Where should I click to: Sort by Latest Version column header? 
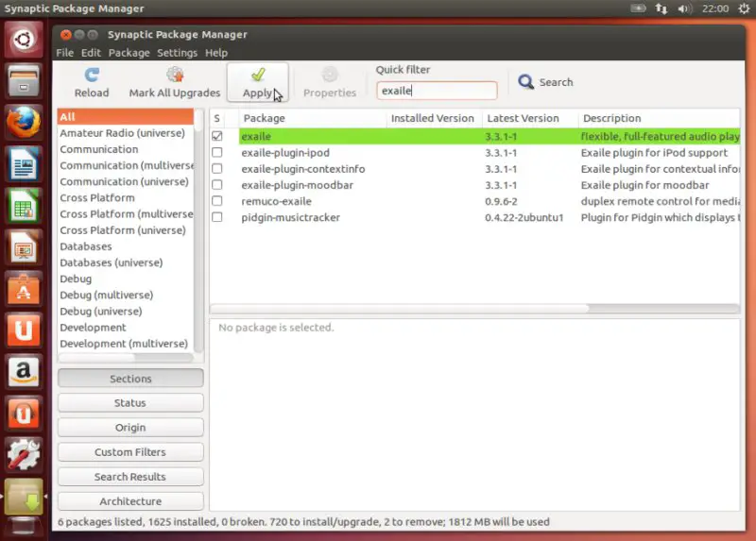pos(530,118)
